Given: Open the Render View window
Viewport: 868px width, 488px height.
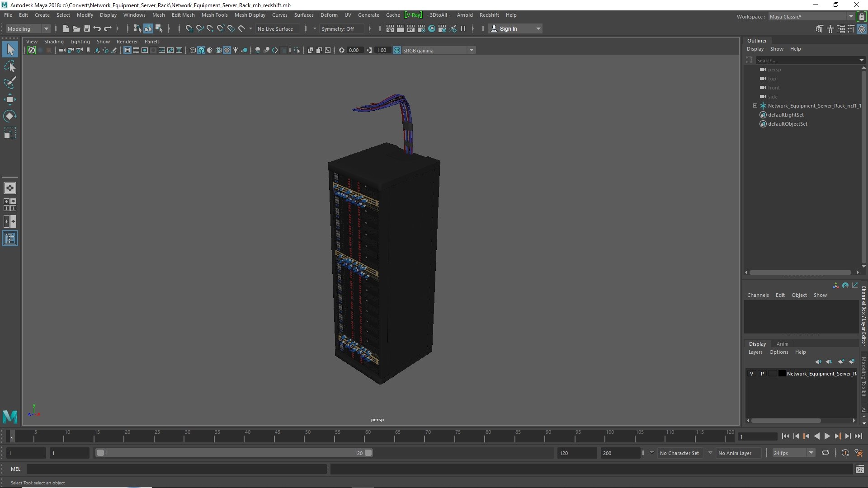Looking at the screenshot, I should tap(390, 28).
